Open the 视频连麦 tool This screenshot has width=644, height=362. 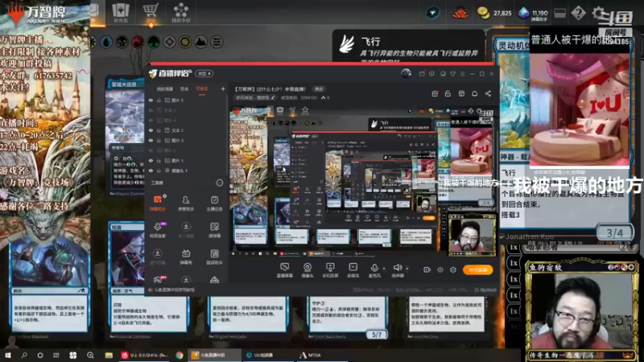click(x=157, y=230)
